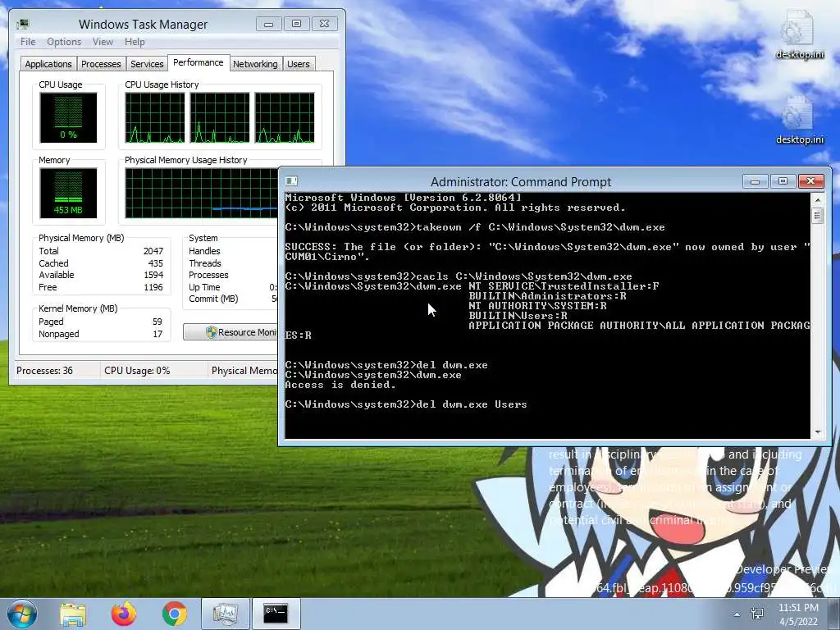Click the Paged kernel memory value 59
840x630 pixels.
157,322
